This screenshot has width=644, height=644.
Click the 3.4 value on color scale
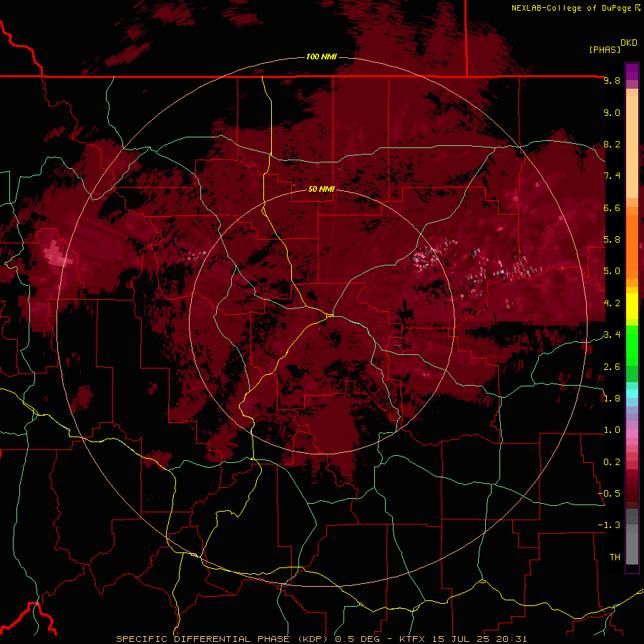click(x=612, y=335)
